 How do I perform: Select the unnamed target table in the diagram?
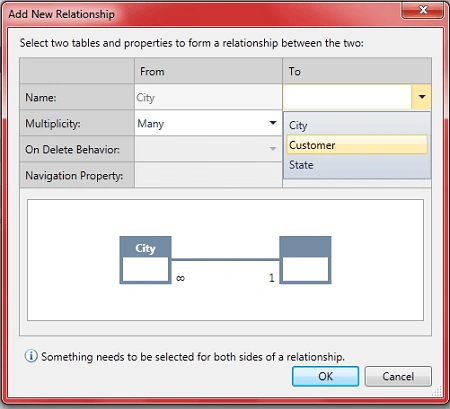(x=305, y=260)
